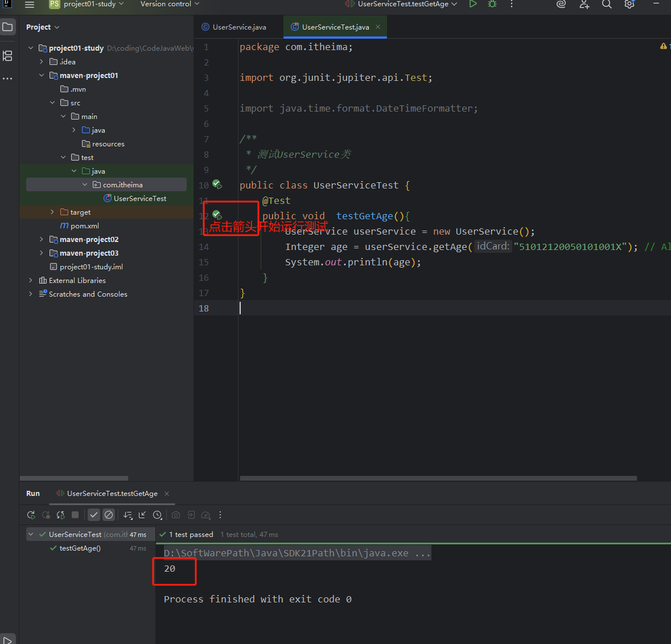Click the green Run button in top toolbar
This screenshot has height=644, width=671.
tap(473, 4)
